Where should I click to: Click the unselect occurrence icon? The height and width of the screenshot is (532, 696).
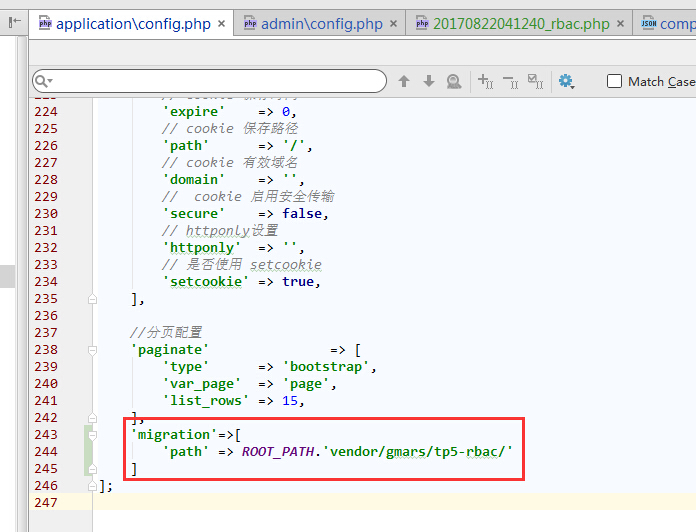509,82
